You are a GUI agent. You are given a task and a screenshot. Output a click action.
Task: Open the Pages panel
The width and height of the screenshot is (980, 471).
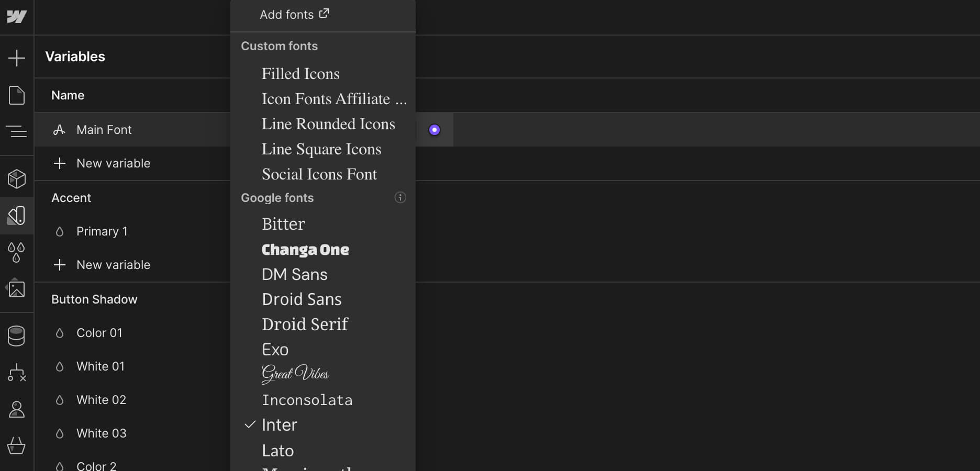(17, 95)
